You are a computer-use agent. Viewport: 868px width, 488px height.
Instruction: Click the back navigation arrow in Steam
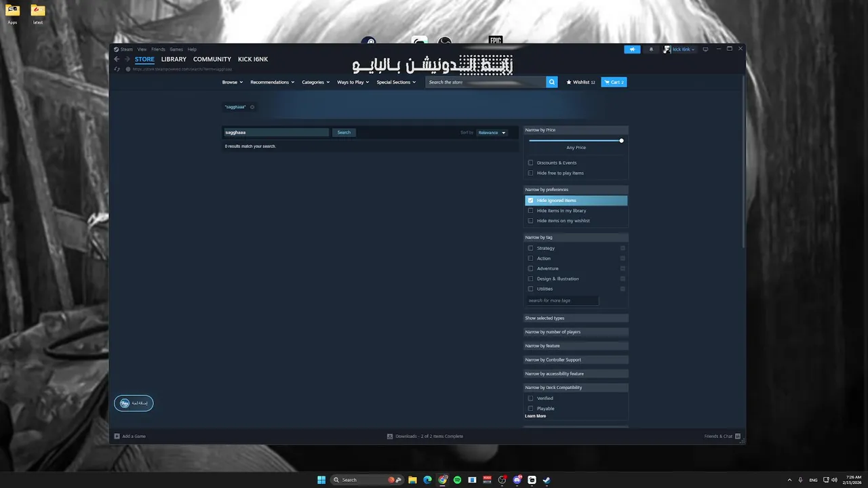[117, 59]
